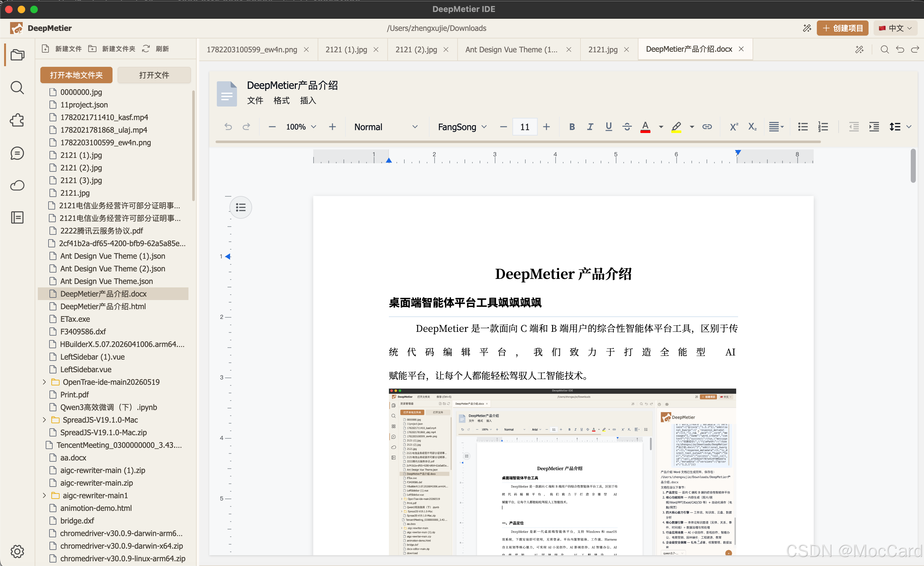Open the cloud panel icon in sidebar
924x566 pixels.
[17, 185]
